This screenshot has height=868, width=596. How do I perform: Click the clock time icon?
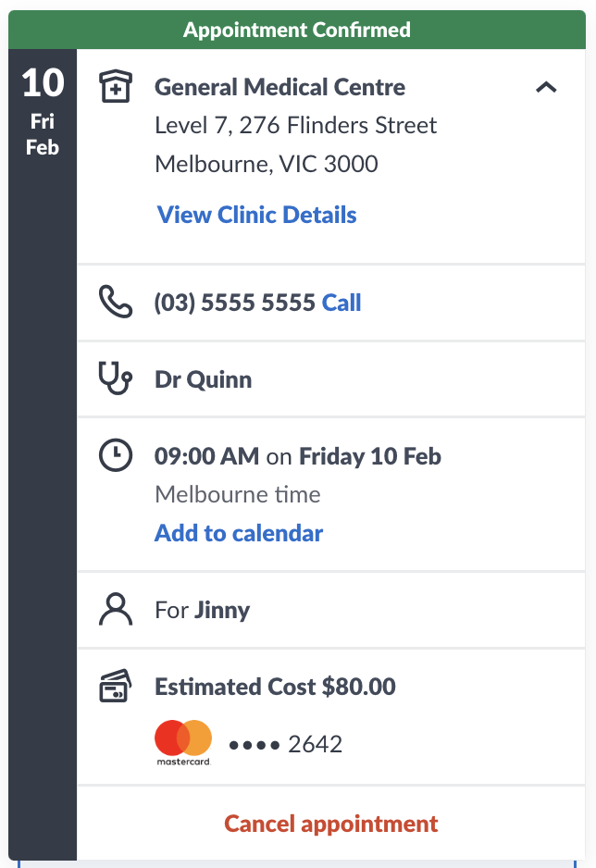point(115,455)
